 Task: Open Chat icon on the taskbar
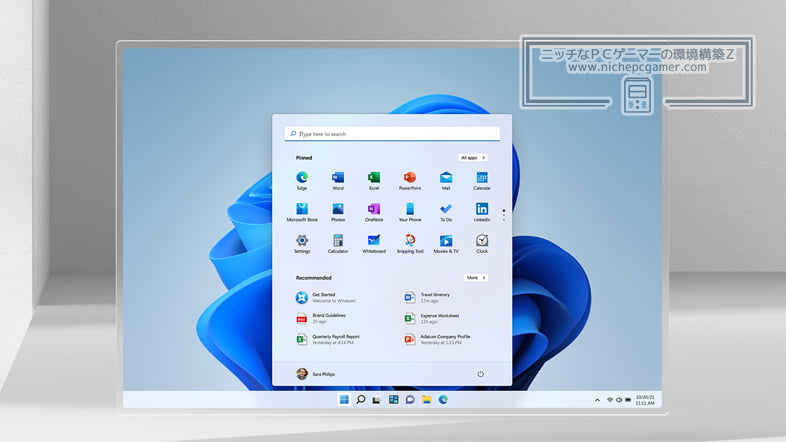(410, 399)
